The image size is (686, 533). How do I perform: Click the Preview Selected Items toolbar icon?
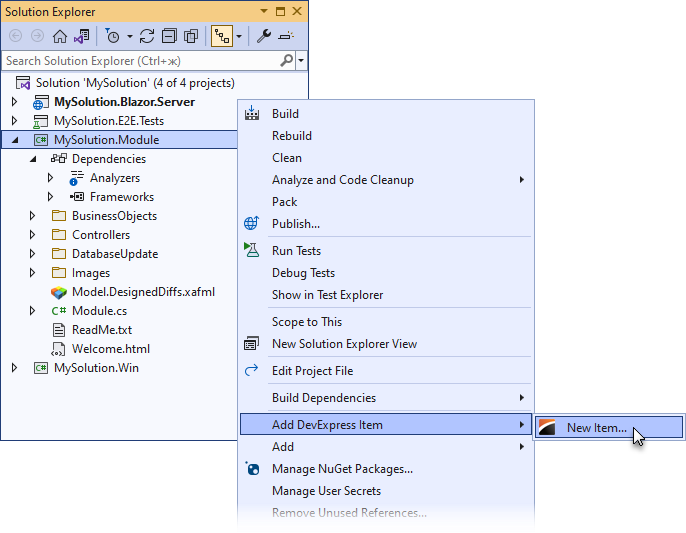tap(286, 36)
